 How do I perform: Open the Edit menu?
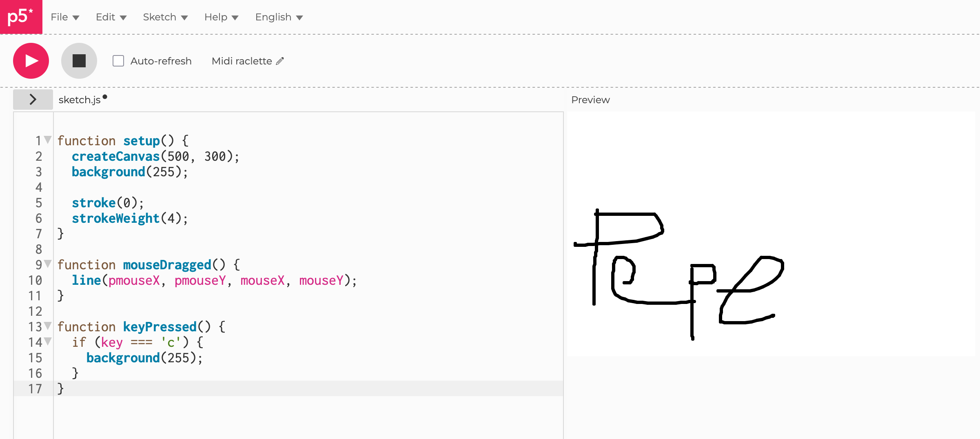pyautogui.click(x=111, y=17)
